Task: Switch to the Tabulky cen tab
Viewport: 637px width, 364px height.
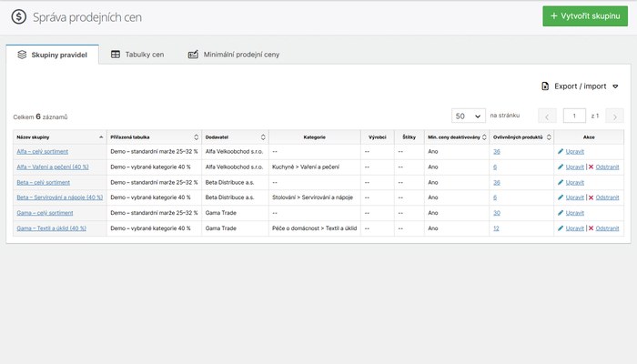Action: pos(137,55)
